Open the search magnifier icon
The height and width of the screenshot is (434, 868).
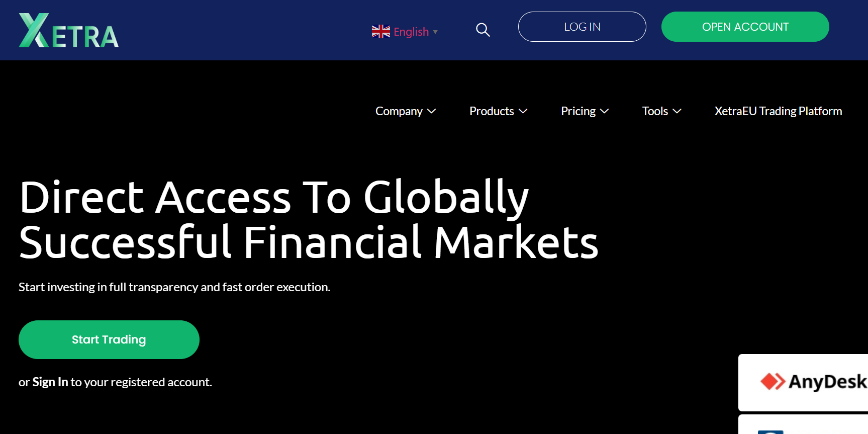[483, 30]
